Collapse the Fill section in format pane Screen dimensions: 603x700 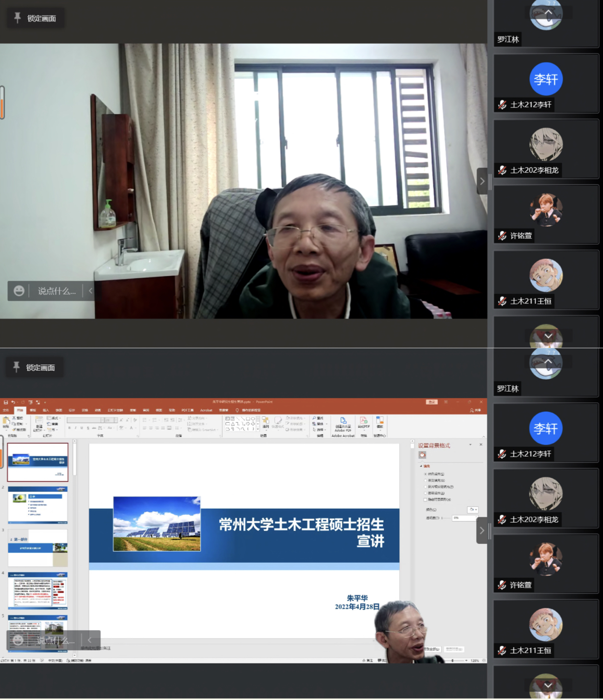[421, 466]
